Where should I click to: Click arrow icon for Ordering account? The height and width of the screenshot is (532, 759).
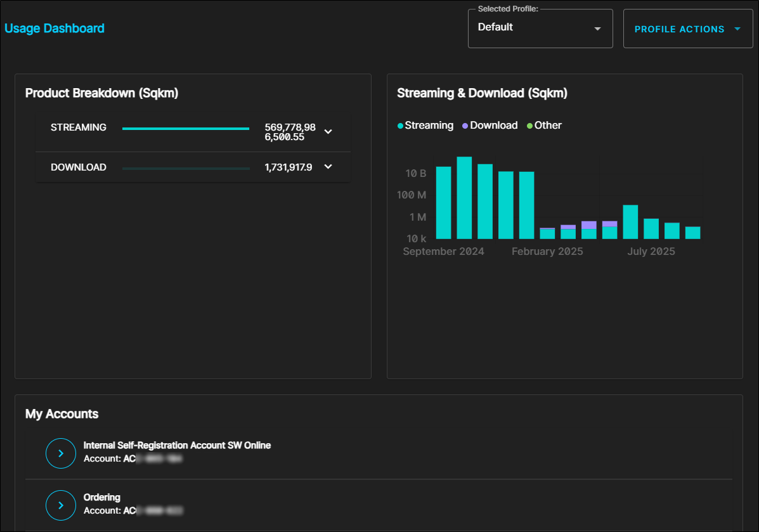[61, 505]
